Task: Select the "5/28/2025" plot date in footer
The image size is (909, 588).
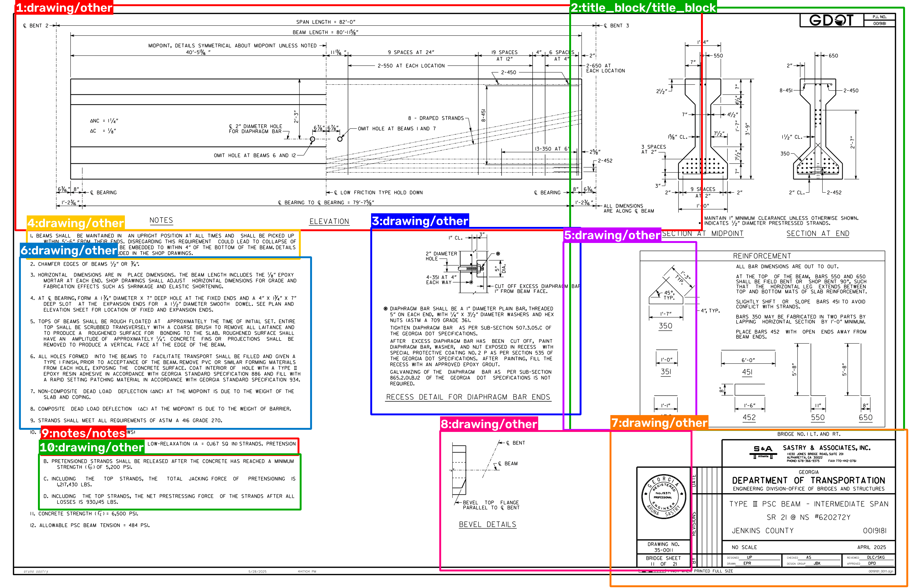Action: click(257, 572)
